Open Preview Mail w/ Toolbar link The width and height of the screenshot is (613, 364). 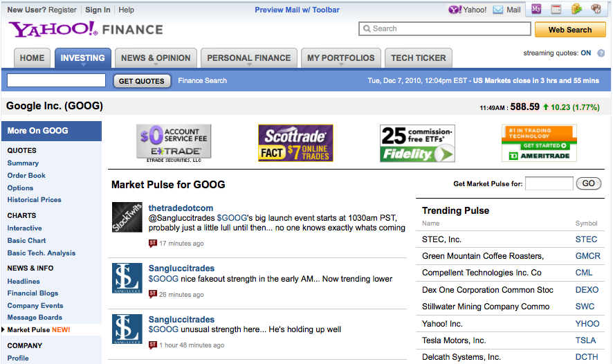[x=297, y=10]
